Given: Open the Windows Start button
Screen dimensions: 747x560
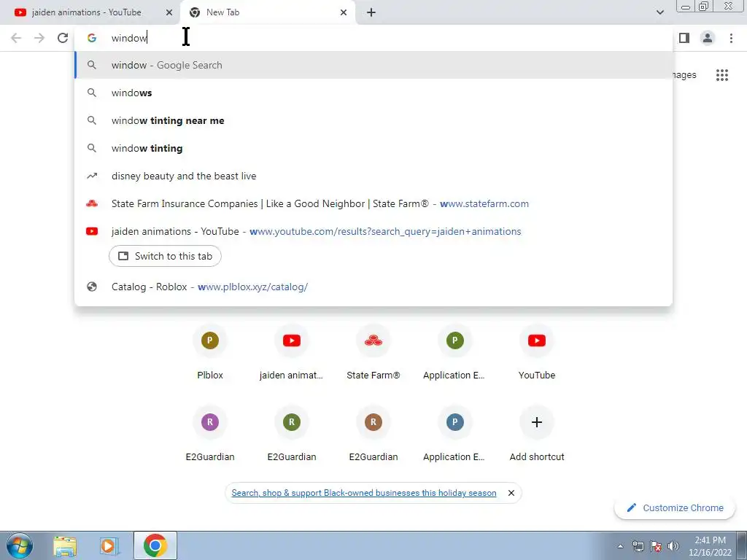Looking at the screenshot, I should (x=20, y=545).
